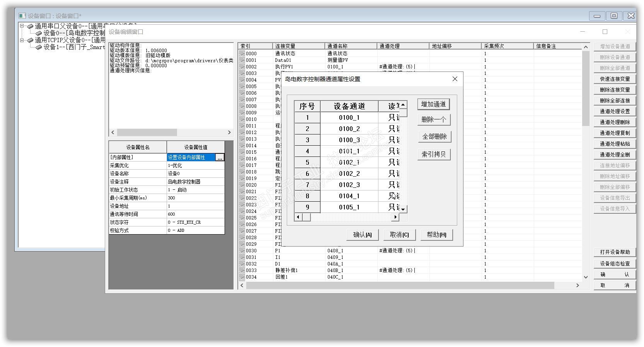Click the 删除连接变量 button
This screenshot has height=347, width=644.
pos(615,90)
